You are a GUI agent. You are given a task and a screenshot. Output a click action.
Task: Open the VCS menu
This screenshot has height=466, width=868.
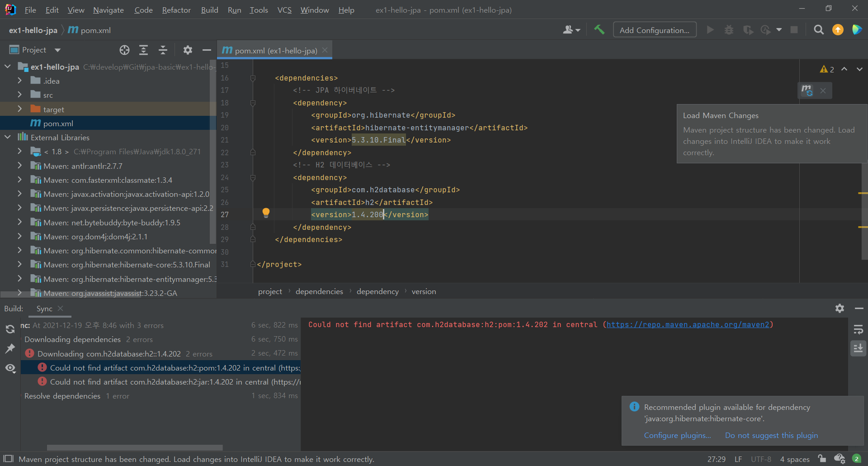[x=284, y=10]
